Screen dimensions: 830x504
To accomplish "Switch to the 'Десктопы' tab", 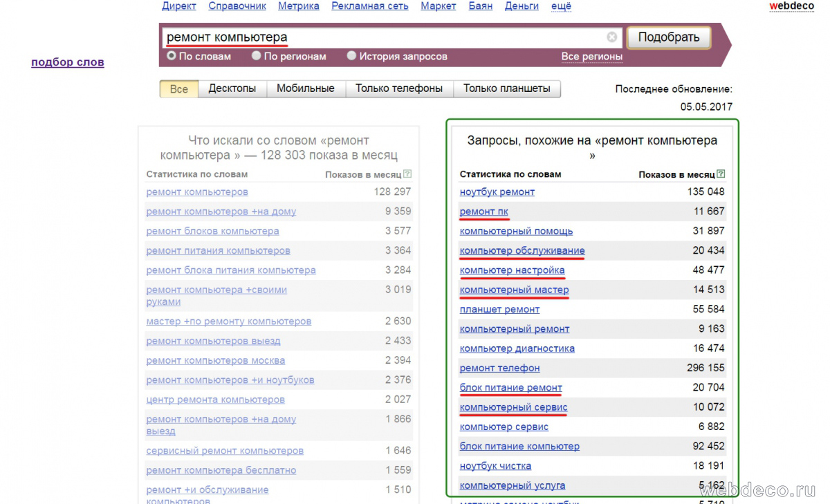I will tap(232, 88).
